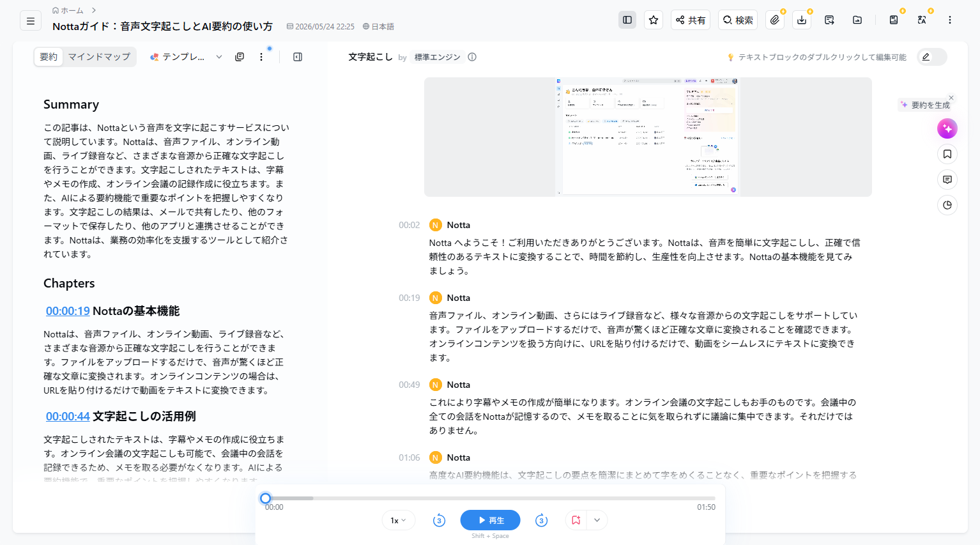The image size is (980, 545).
Task: Skip forward 3 seconds button
Action: (541, 520)
